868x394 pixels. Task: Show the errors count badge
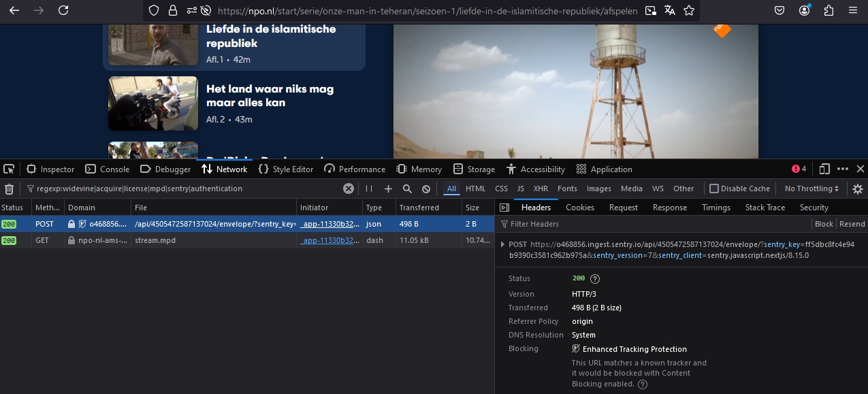(x=799, y=169)
